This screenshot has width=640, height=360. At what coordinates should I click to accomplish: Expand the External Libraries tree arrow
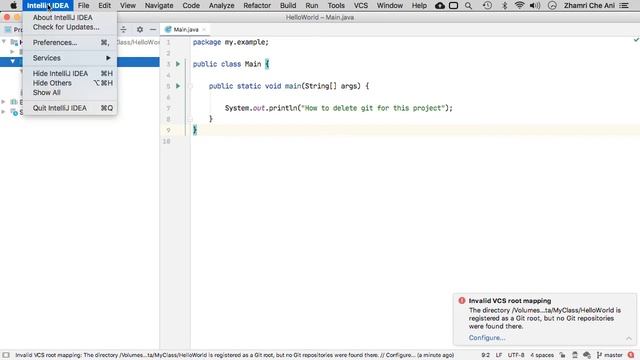(x=3, y=102)
